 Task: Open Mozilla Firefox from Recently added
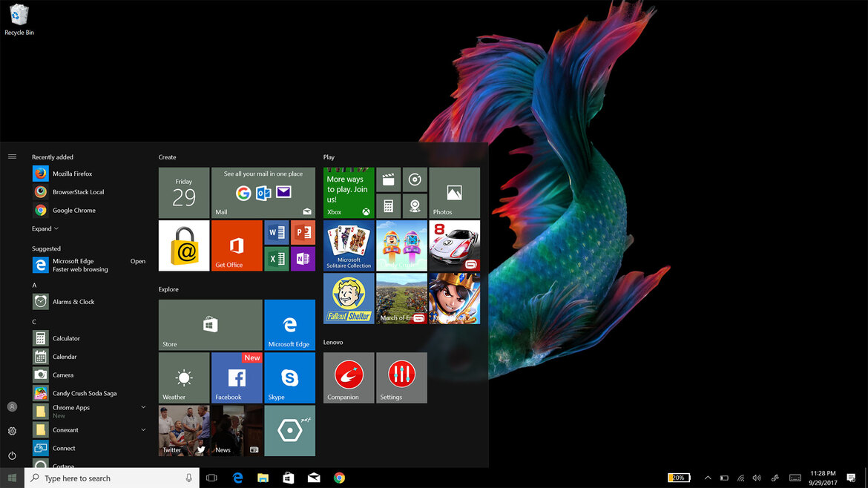(88, 174)
